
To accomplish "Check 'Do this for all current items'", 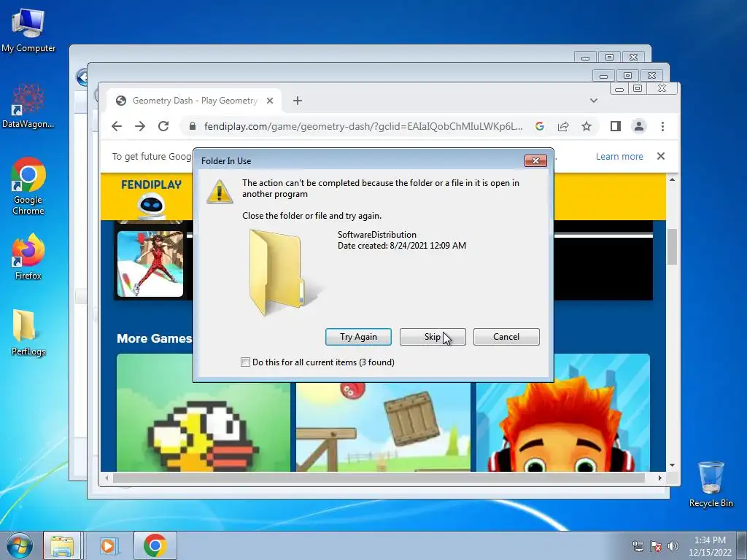I will click(x=245, y=362).
